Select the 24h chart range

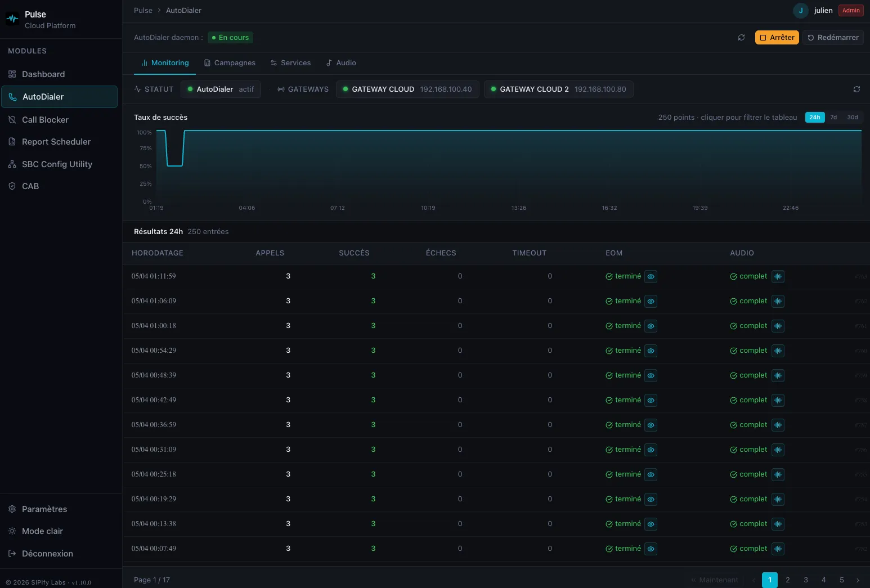(815, 118)
